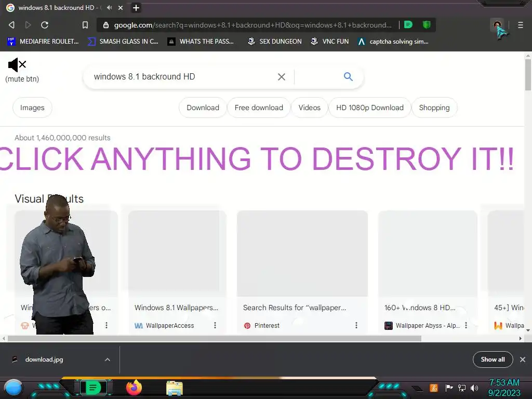Open the Start orb on taskbar

tap(13, 388)
